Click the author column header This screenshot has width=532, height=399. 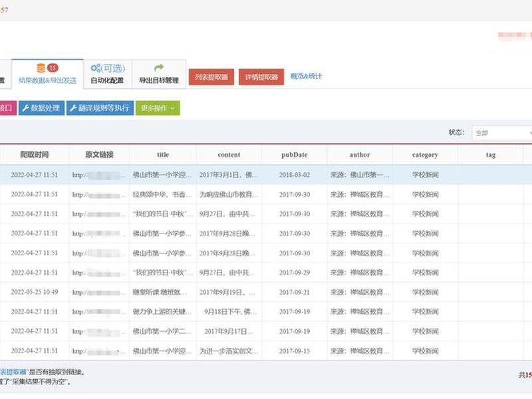pos(360,155)
